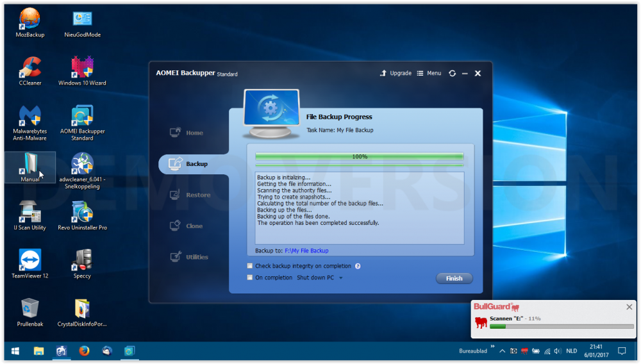Open CCleaner desktop icon
This screenshot has height=364, width=641.
(30, 69)
